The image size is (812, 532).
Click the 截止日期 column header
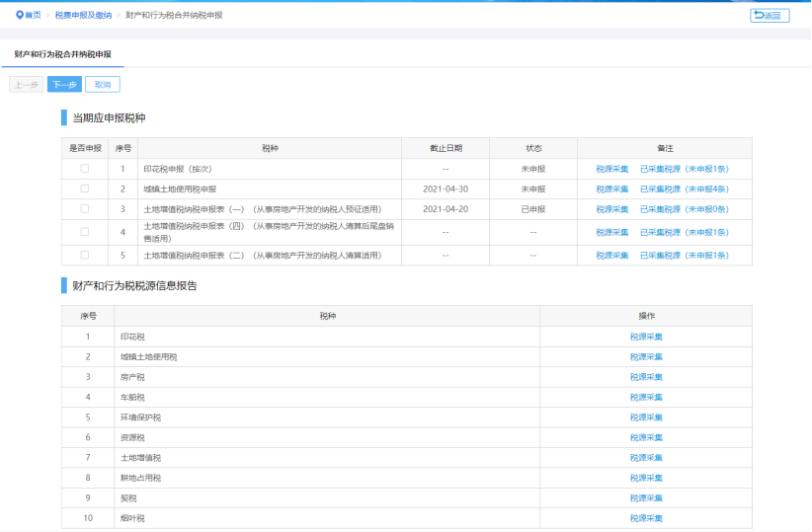(x=446, y=148)
